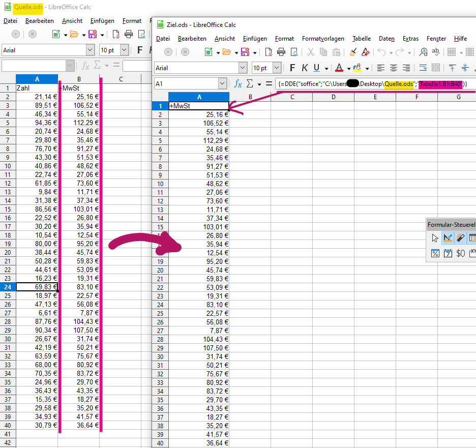
Task: Open Print Preview in Ziel.ods toolbar
Action: coord(294,52)
